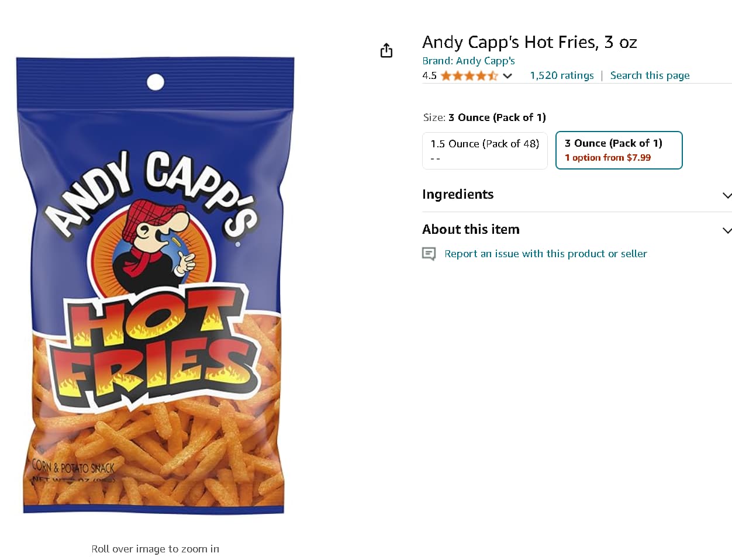Click the Hot Fries logo on the bag
Image resolution: width=732 pixels, height=560 pixels.
point(156,348)
